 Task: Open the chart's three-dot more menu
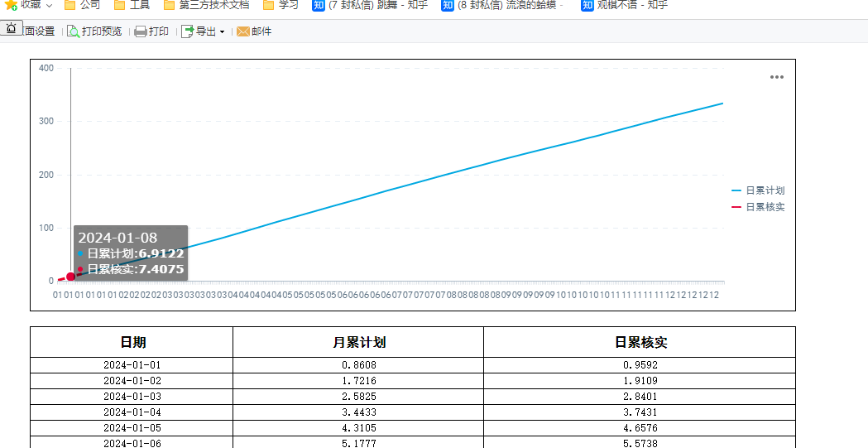(777, 77)
